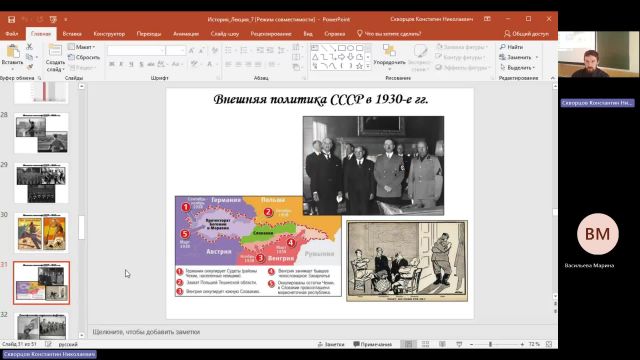Viewport: 640px width, 360px height.
Task: Select the right arrow shape in gallery
Action: point(342,57)
